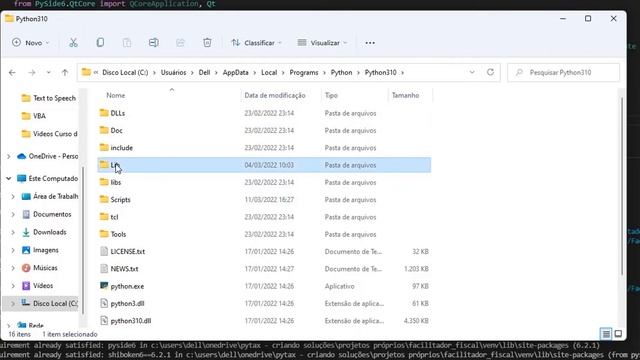640x360 pixels.
Task: Click Usuários in the address breadcrumb
Action: [173, 72]
